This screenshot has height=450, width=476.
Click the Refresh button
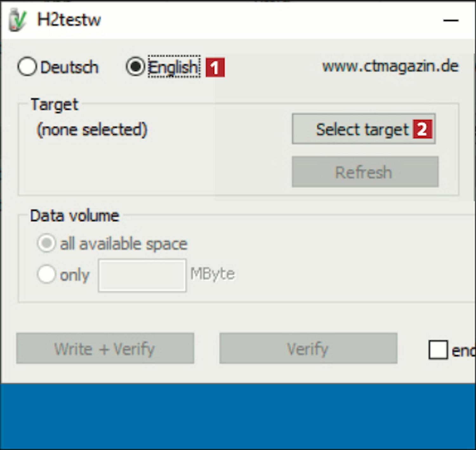tap(365, 172)
